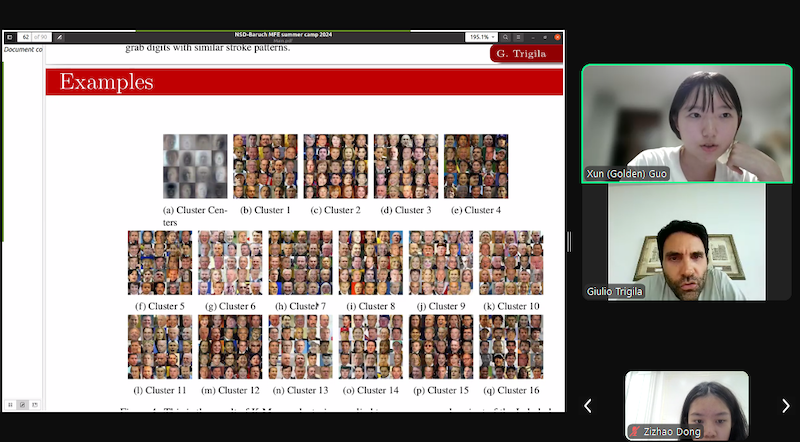Click the divider handle beside the shared screen

click(569, 241)
